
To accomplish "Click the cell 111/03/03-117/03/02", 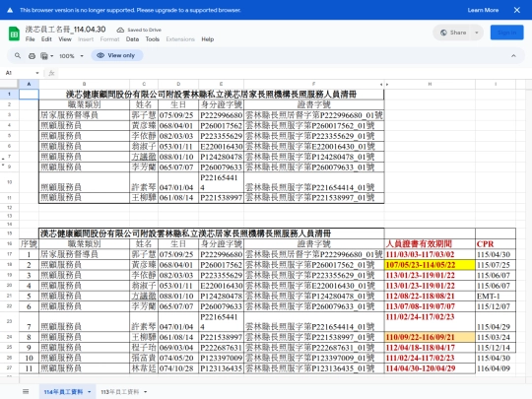I will 430,254.
